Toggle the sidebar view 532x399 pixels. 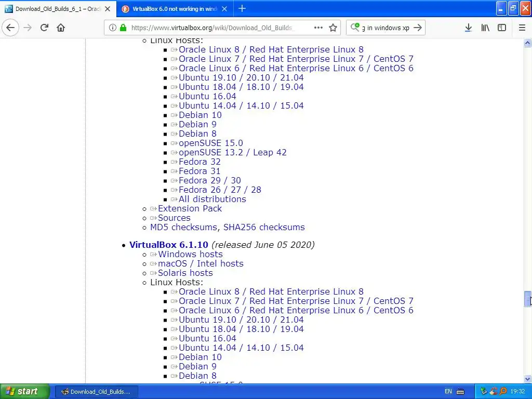click(502, 28)
